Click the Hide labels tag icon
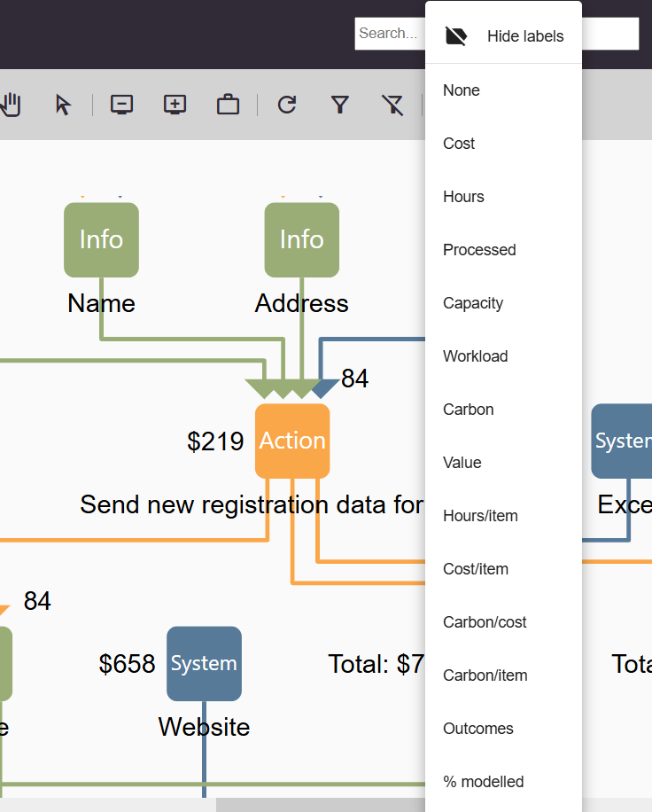 coord(456,36)
